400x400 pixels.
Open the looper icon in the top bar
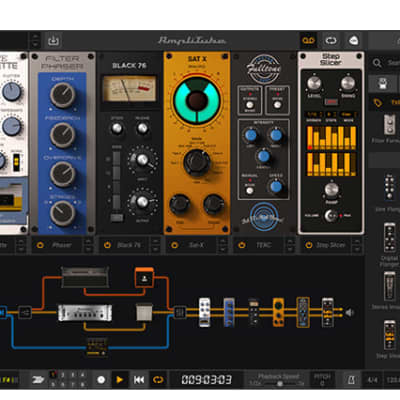pyautogui.click(x=331, y=41)
